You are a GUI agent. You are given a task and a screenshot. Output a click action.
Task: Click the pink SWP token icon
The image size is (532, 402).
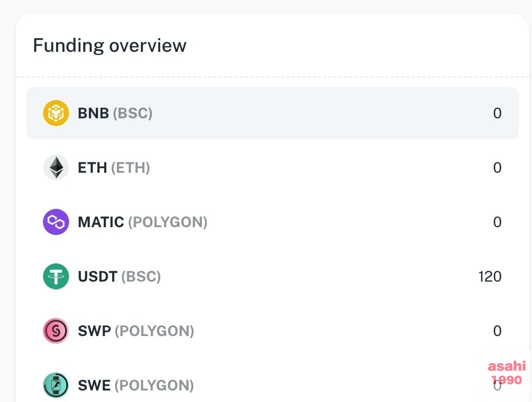click(56, 331)
